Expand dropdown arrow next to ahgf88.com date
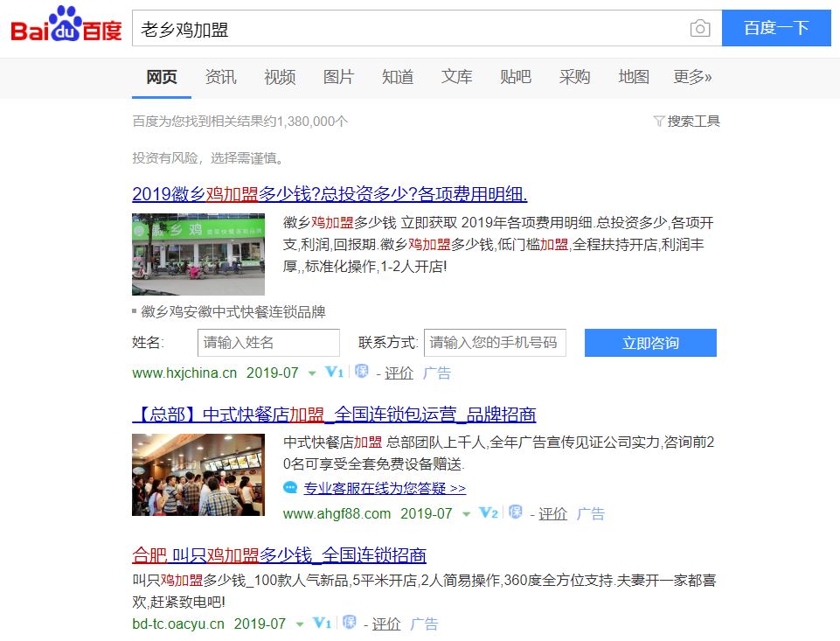 tap(466, 514)
